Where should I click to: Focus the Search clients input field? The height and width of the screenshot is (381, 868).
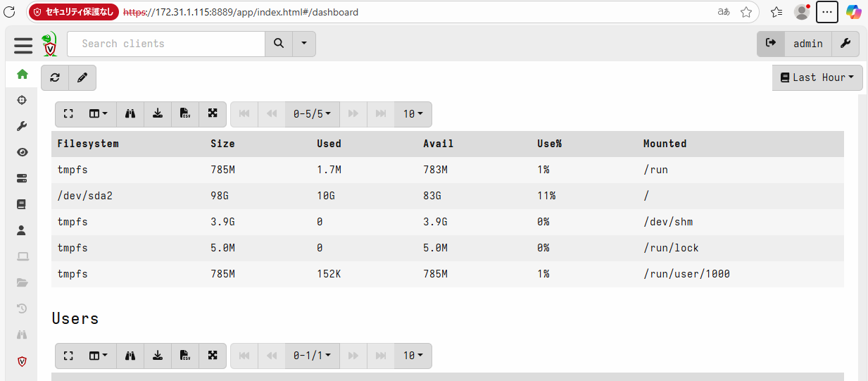coord(166,44)
